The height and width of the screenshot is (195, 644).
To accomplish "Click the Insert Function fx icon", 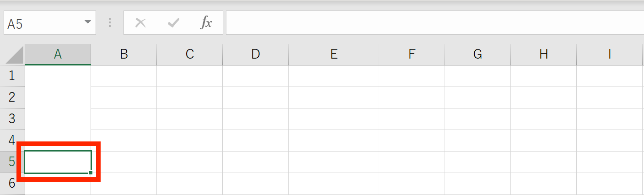I will pyautogui.click(x=206, y=23).
